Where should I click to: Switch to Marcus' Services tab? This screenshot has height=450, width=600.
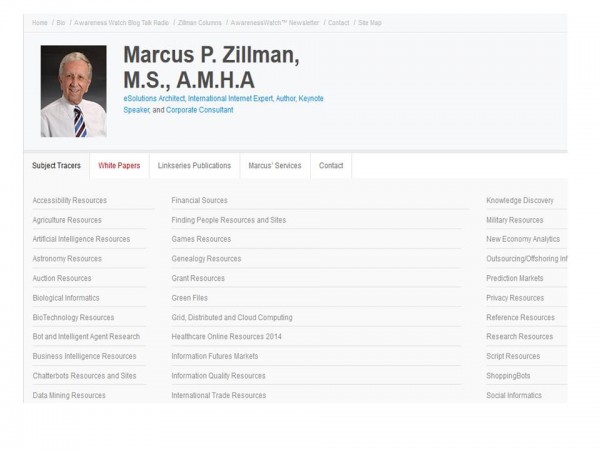click(x=275, y=165)
